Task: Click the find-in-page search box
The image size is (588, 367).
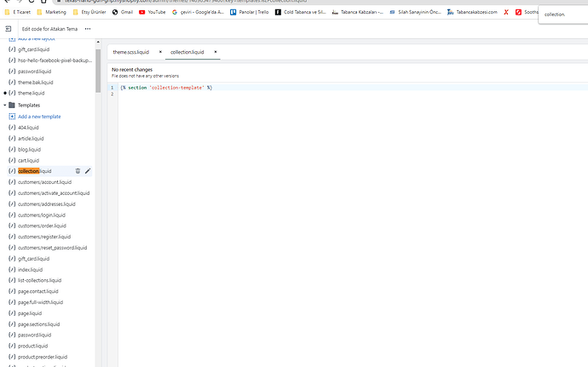Action: [562, 14]
